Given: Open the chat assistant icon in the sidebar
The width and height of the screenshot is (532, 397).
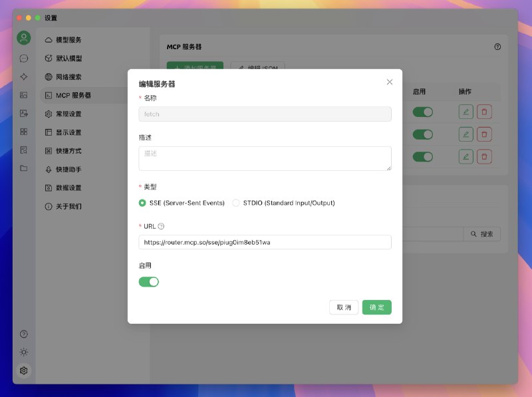Looking at the screenshot, I should [x=24, y=59].
